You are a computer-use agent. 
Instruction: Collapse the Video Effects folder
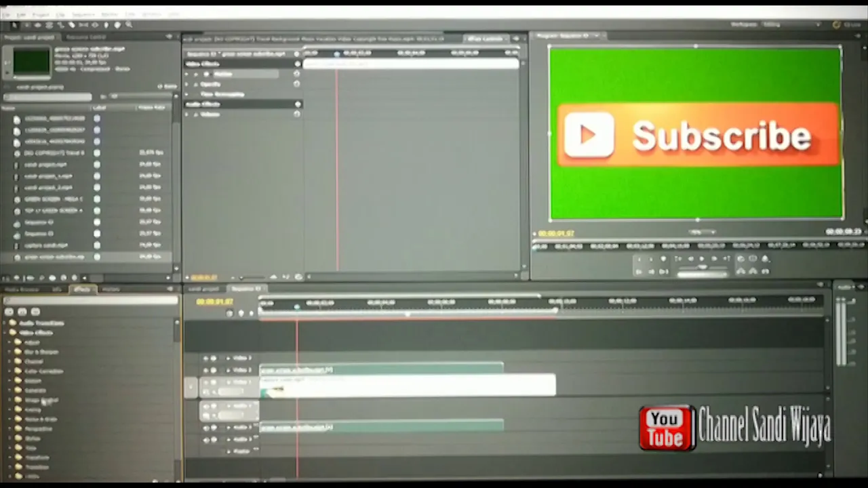click(x=5, y=333)
